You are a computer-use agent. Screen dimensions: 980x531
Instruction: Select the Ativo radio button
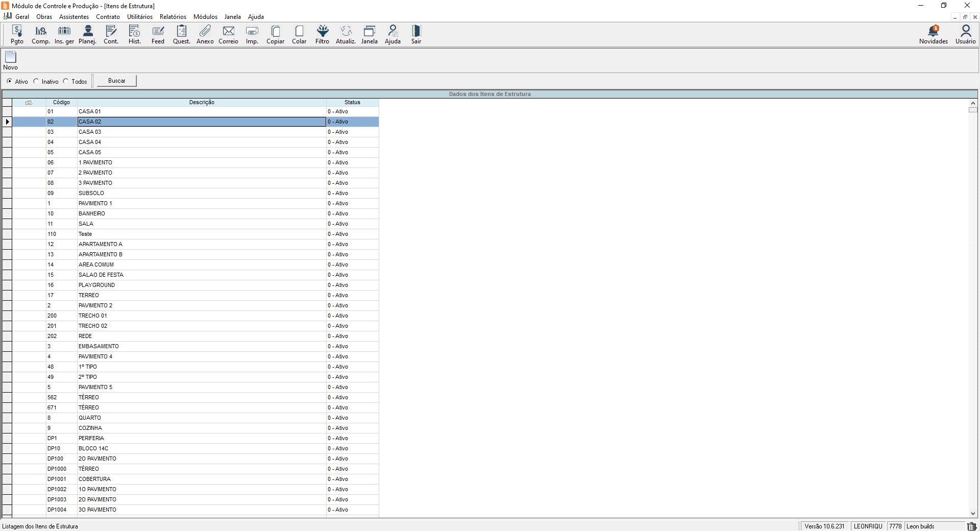(9, 81)
